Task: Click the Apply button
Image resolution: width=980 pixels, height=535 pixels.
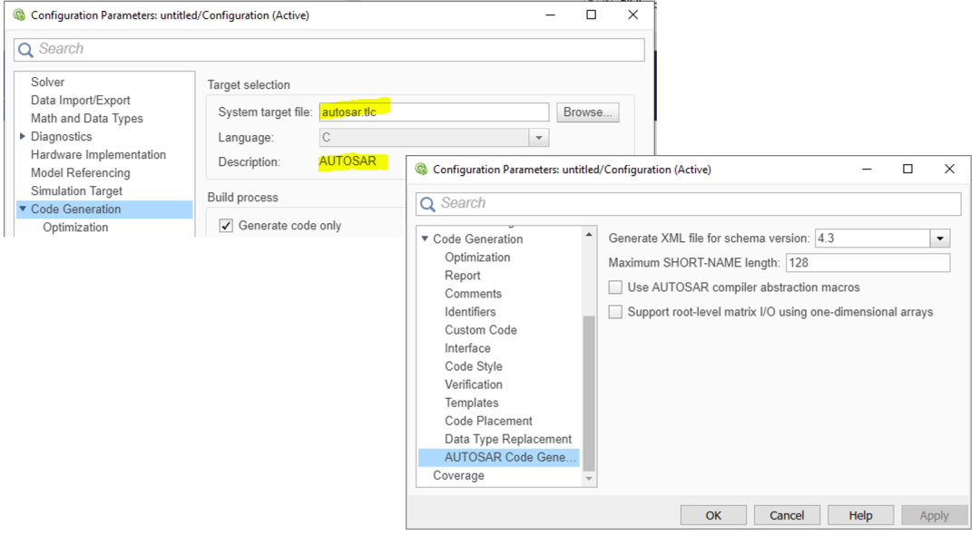Action: (x=935, y=515)
